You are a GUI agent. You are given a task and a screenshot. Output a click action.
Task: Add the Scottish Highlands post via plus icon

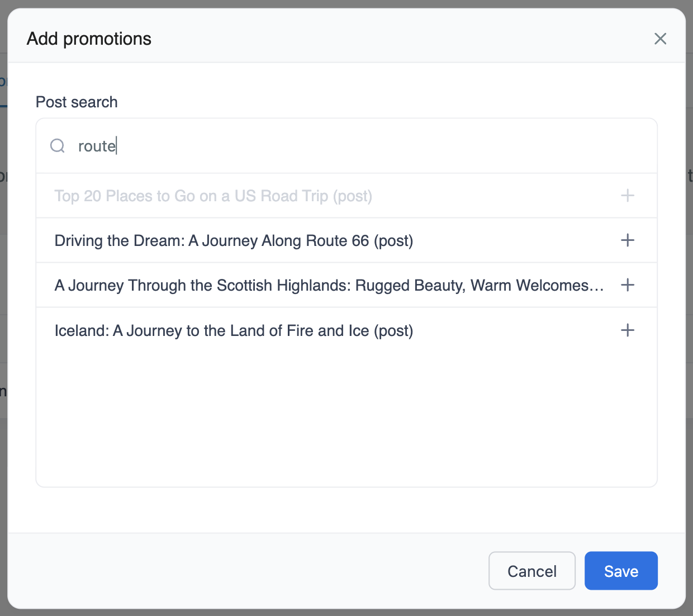(x=628, y=285)
